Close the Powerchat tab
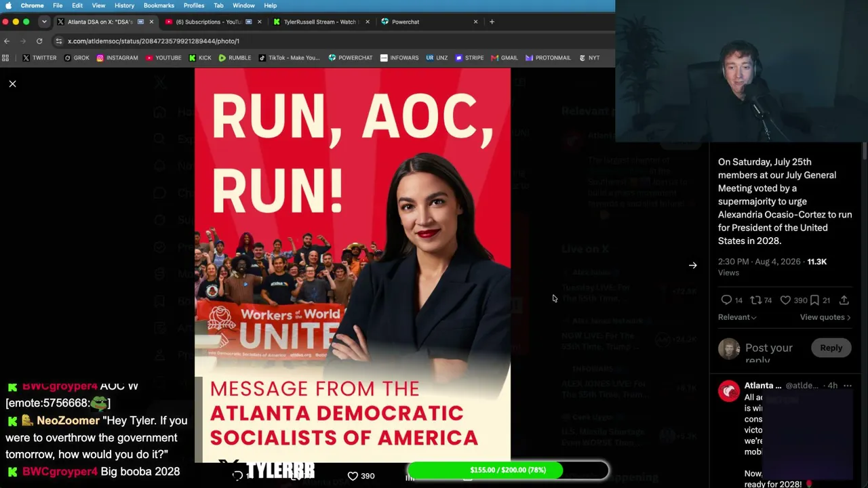The image size is (868, 488). (475, 22)
